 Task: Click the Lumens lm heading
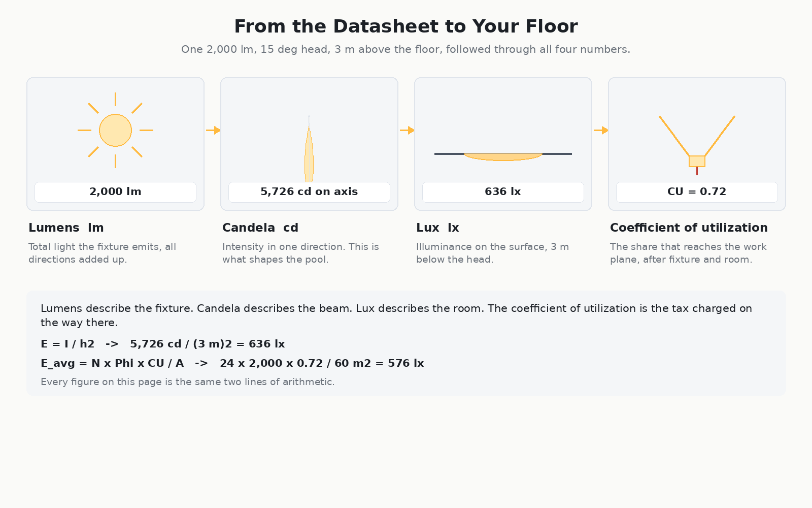point(66,228)
